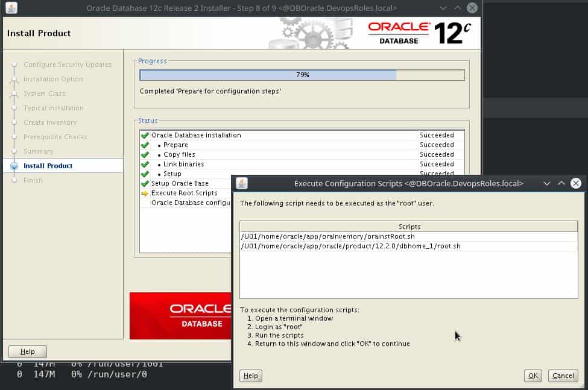
Task: Close the Oracle Database 12c installer window
Action: click(x=472, y=8)
